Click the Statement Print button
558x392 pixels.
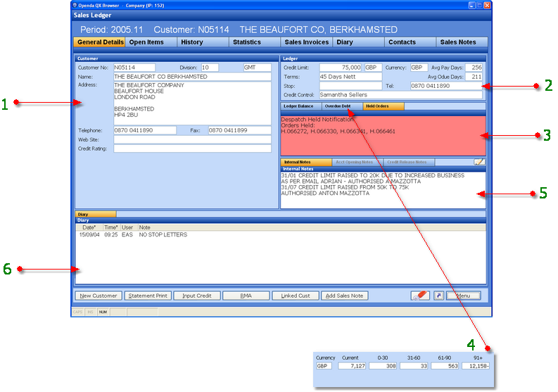148,296
